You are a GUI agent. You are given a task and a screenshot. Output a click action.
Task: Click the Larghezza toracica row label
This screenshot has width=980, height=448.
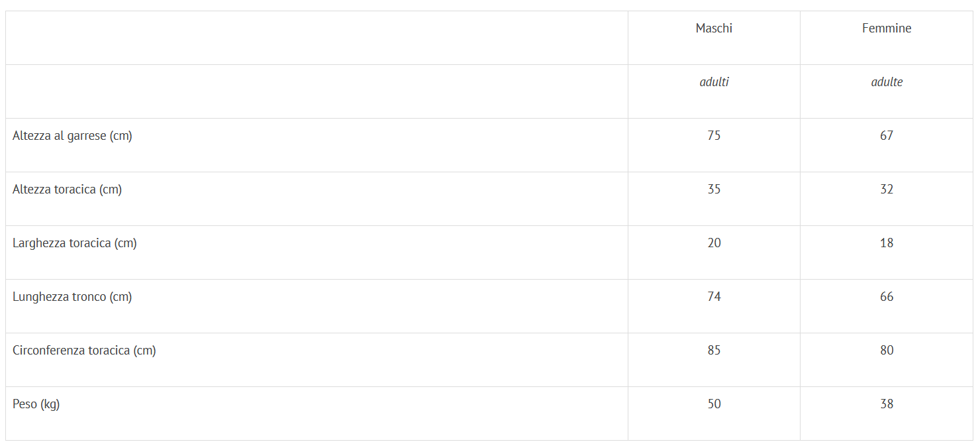coord(74,243)
